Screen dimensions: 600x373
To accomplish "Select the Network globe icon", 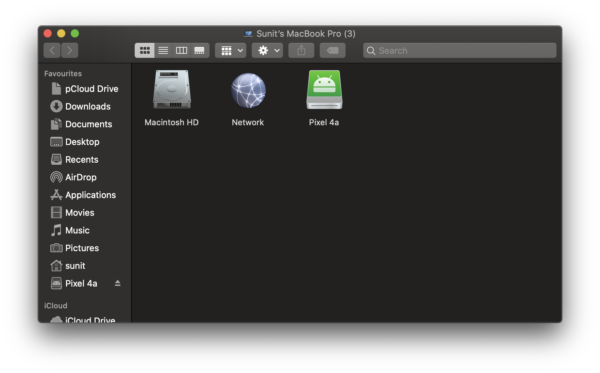I will pyautogui.click(x=248, y=90).
